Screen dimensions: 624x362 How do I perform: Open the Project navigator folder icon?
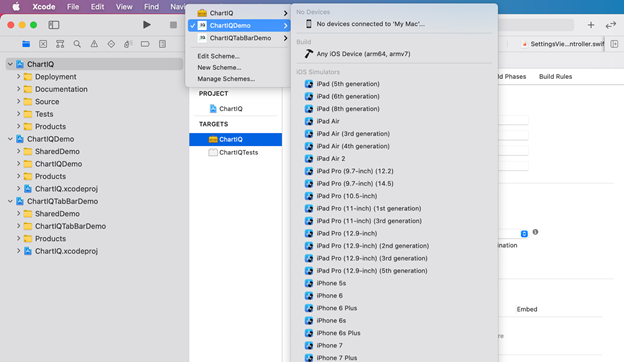coord(26,44)
